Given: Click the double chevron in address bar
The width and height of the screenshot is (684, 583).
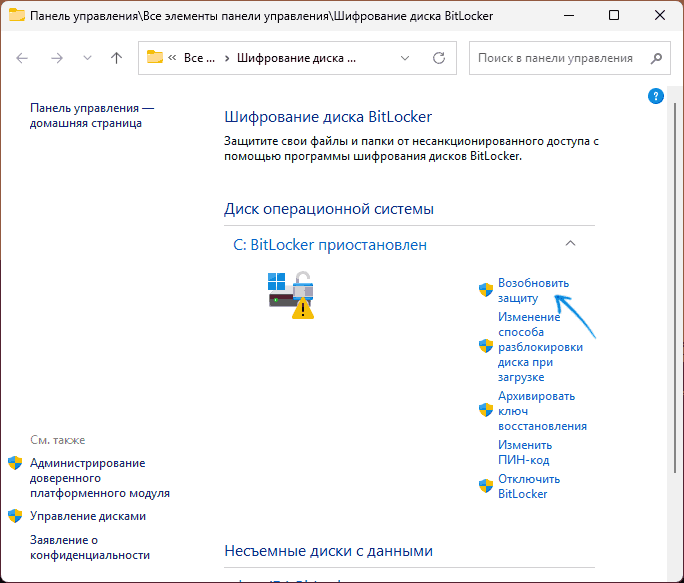Looking at the screenshot, I should tap(172, 58).
